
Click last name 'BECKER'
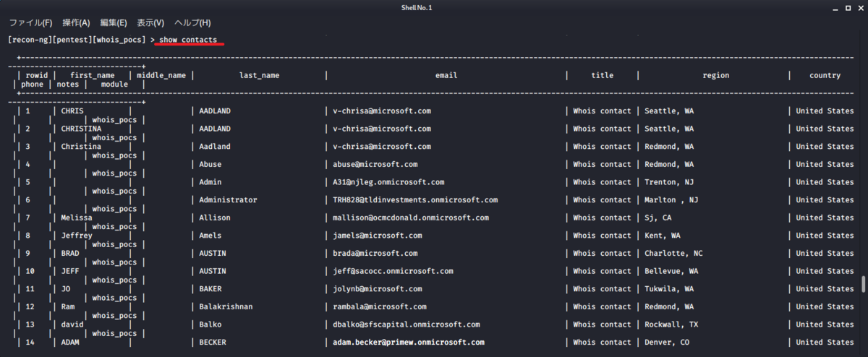pyautogui.click(x=213, y=343)
